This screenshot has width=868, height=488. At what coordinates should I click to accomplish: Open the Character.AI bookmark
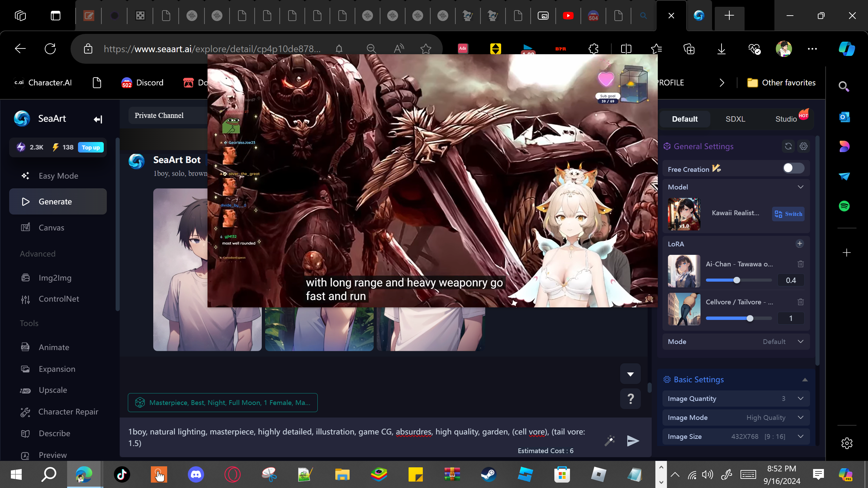pos(43,83)
